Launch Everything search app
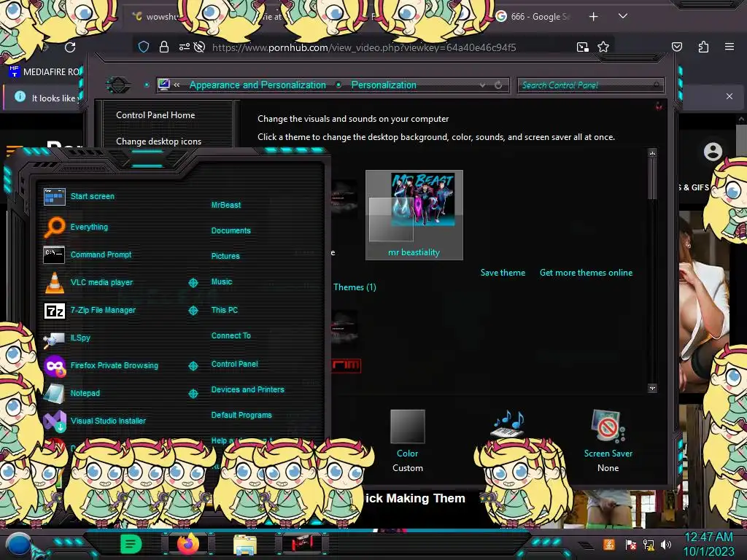 coord(76,227)
